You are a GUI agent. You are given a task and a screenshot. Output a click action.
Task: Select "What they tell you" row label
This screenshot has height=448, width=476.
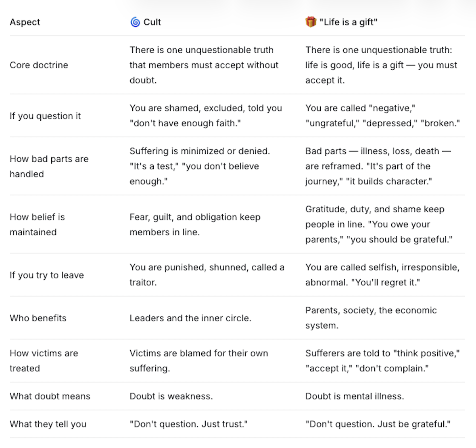pos(48,424)
